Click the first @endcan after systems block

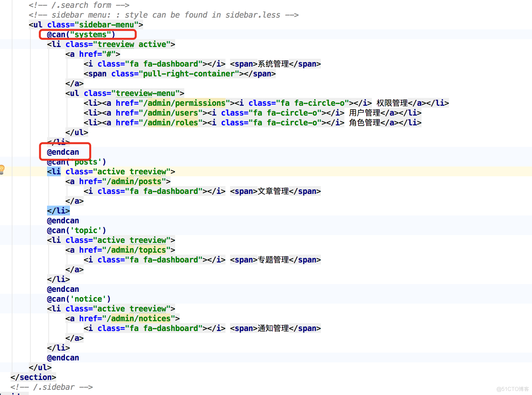click(x=63, y=152)
